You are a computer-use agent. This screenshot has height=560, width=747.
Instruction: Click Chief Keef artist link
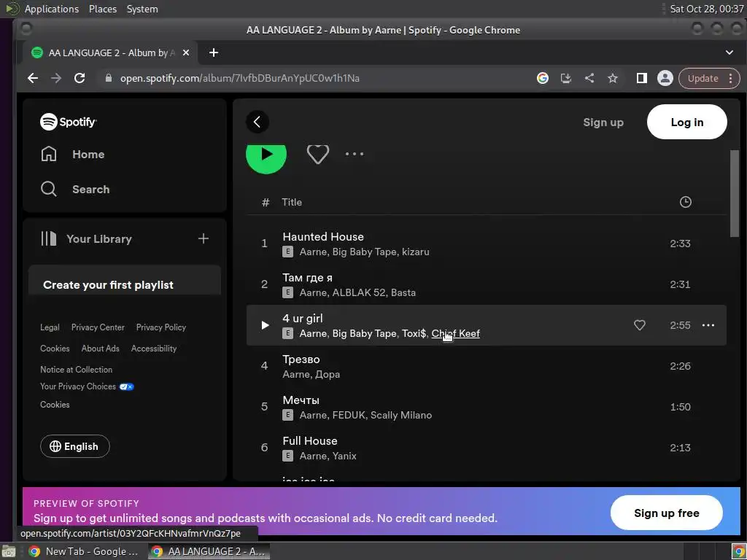point(455,333)
